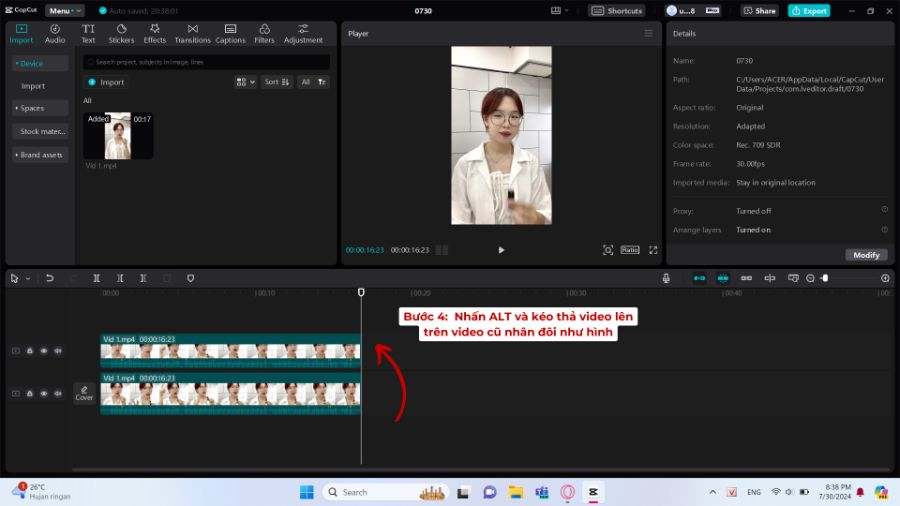This screenshot has width=900, height=506.
Task: Hide the main lower track with eye icon
Action: pyautogui.click(x=44, y=394)
